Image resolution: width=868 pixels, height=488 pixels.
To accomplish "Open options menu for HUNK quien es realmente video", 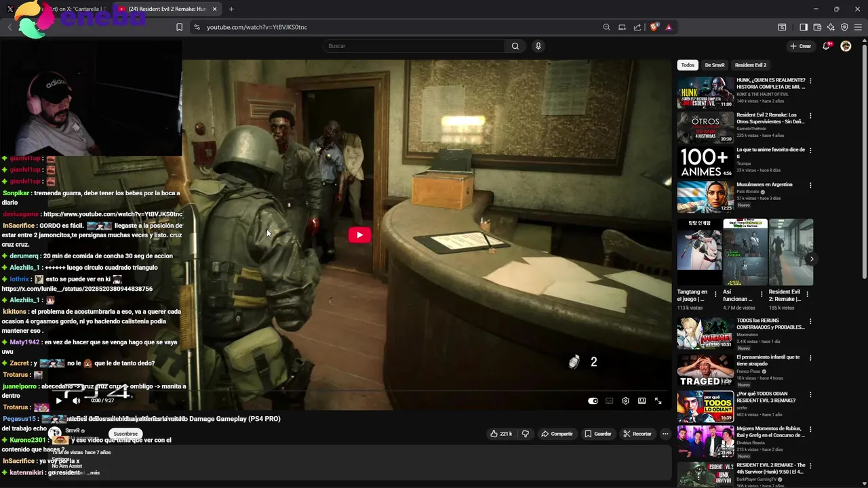I will (x=810, y=81).
